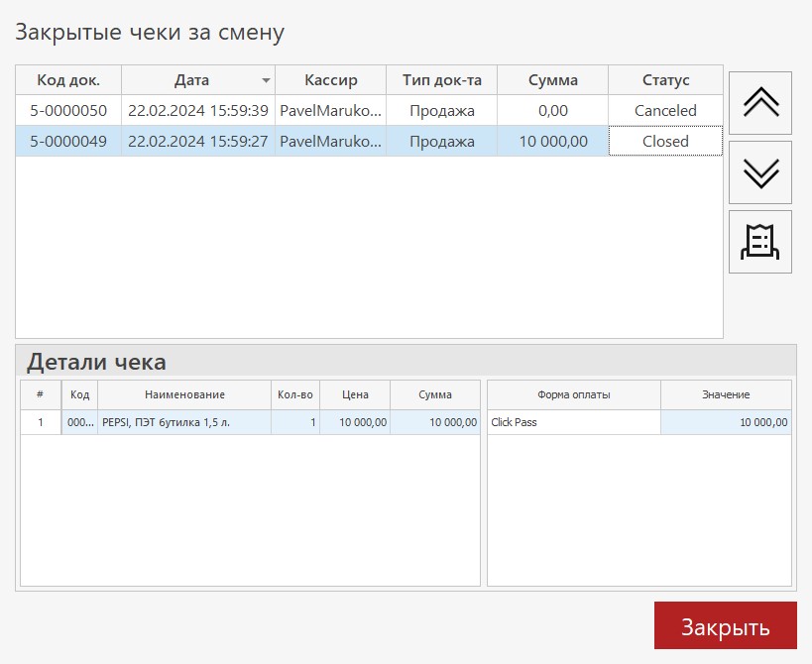Screen dimensions: 812x664
Task: Click the Статус column header
Action: tap(665, 80)
